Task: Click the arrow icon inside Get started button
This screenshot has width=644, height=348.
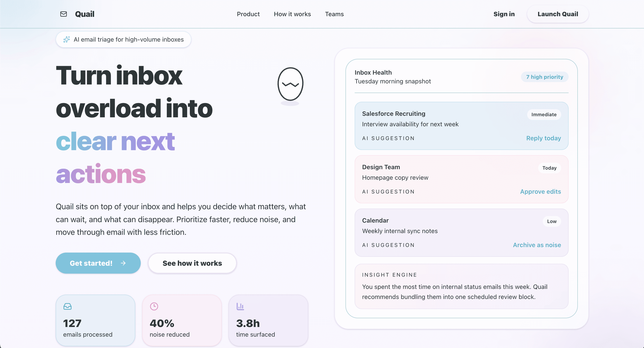Action: 123,263
